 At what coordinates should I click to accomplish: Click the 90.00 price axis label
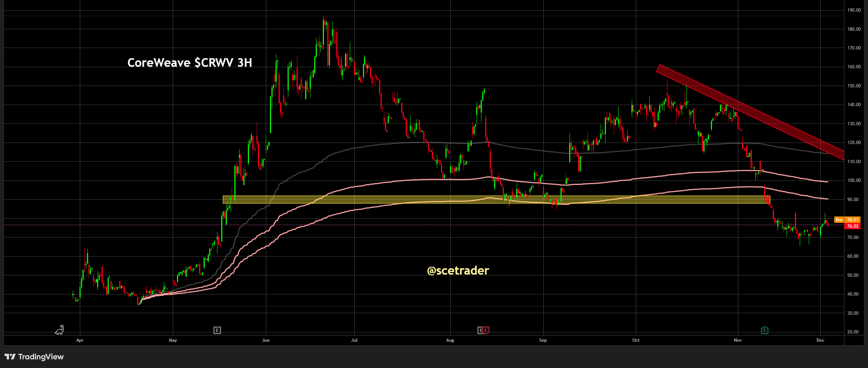click(x=853, y=200)
